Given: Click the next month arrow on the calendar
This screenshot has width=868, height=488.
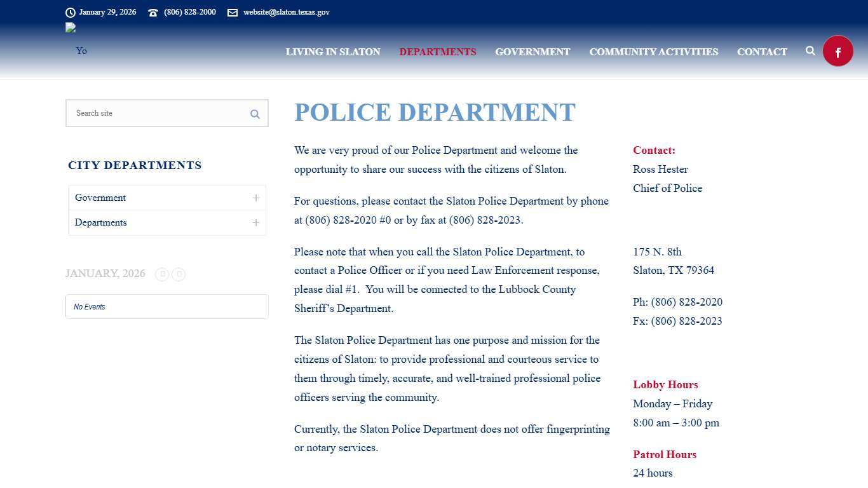Looking at the screenshot, I should pyautogui.click(x=179, y=274).
